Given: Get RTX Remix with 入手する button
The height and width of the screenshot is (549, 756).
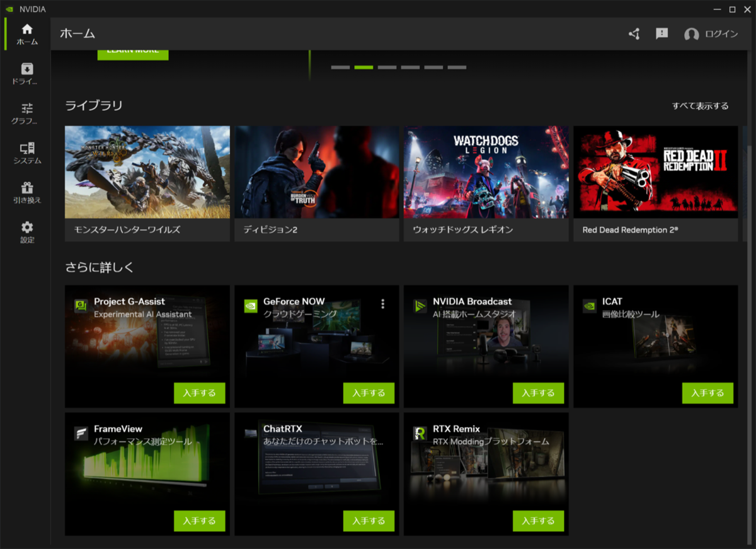Looking at the screenshot, I should 538,521.
